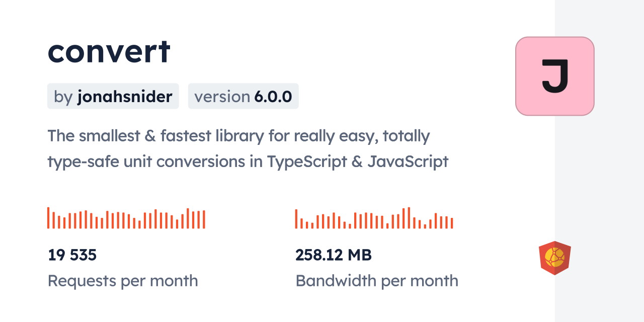Click the "258.12 MB" bandwidth value

(x=333, y=255)
